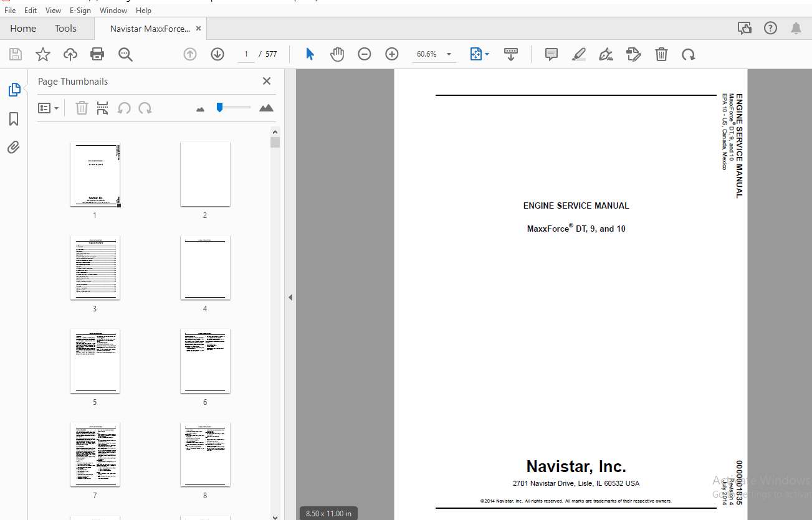Open notifications bell icon

point(796,28)
